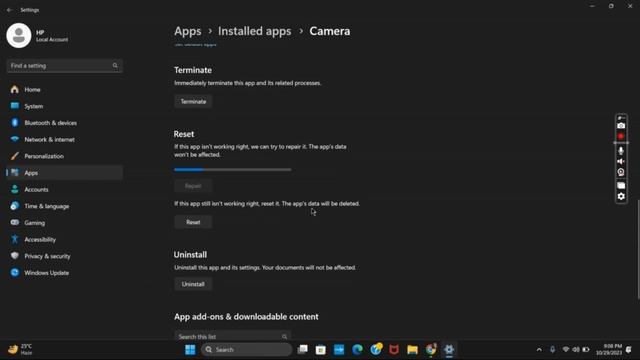Screen dimensions: 640x360
Task: Open the clock and date flyout
Action: 609,350
